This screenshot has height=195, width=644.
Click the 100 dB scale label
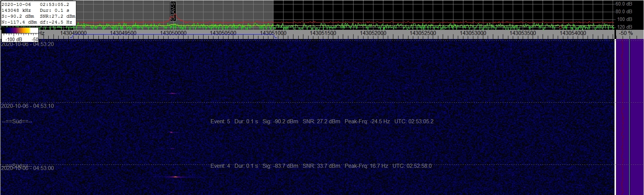coord(625,19)
